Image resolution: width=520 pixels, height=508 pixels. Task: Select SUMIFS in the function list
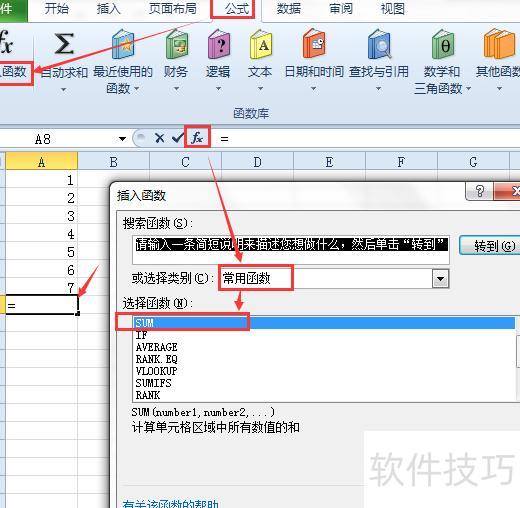pyautogui.click(x=324, y=383)
